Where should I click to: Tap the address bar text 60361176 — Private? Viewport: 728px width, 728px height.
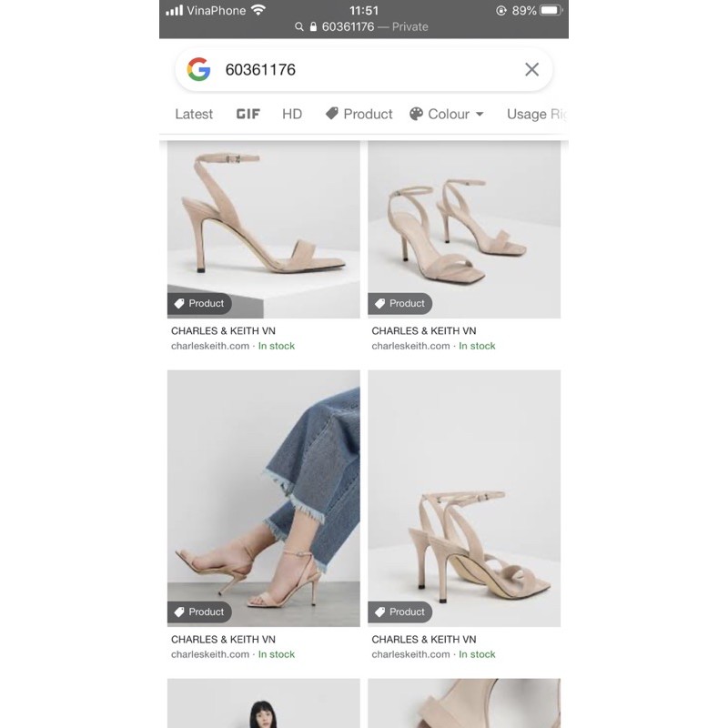coord(375,26)
